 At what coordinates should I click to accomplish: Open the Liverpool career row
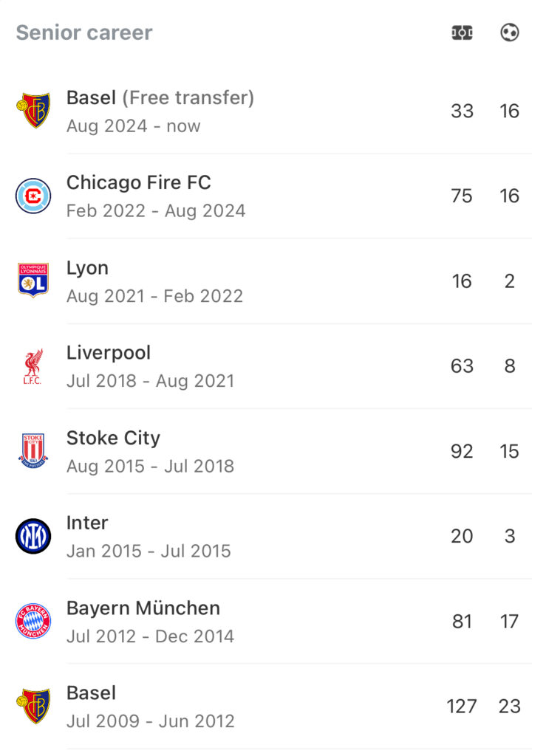[273, 366]
